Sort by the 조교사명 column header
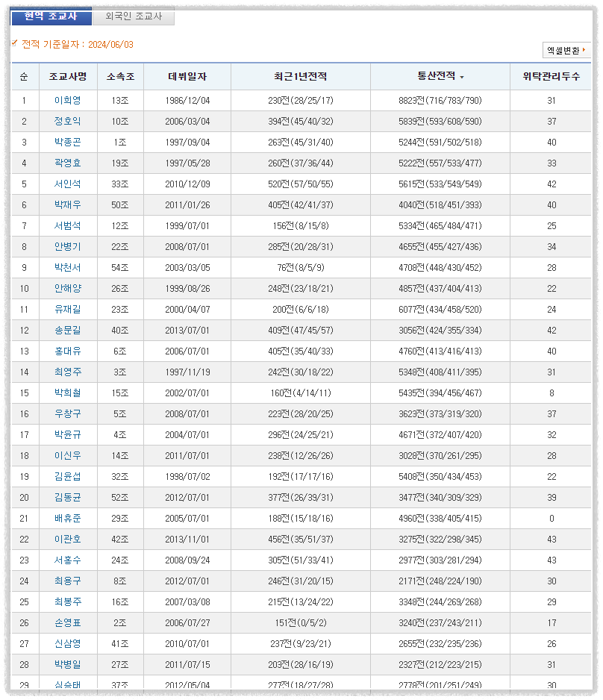Screen dimensions: 603x700 67,76
